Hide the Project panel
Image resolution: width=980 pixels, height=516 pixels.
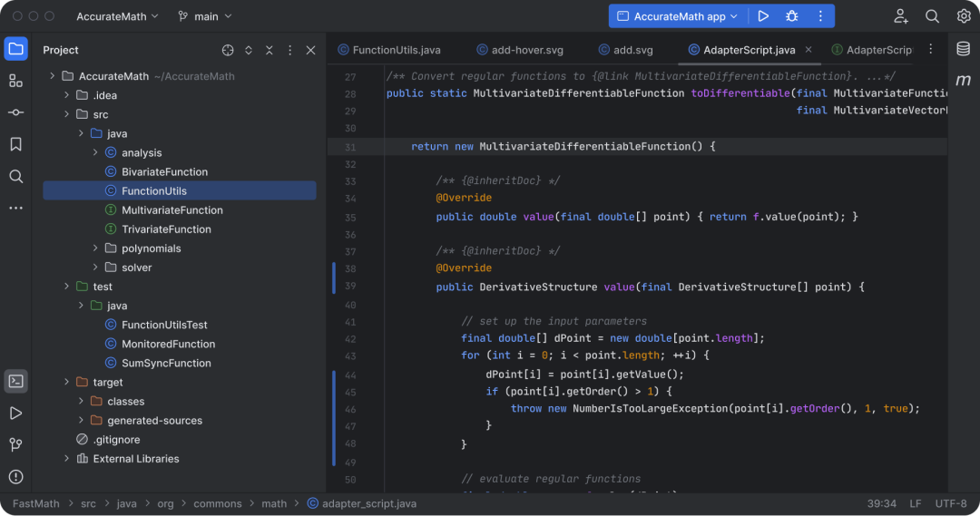310,50
